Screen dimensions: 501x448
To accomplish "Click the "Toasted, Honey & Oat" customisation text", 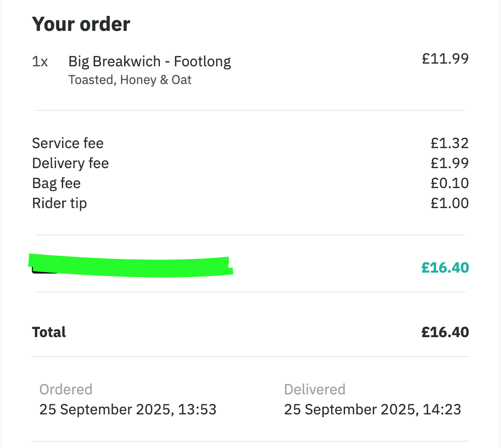I will (x=130, y=80).
